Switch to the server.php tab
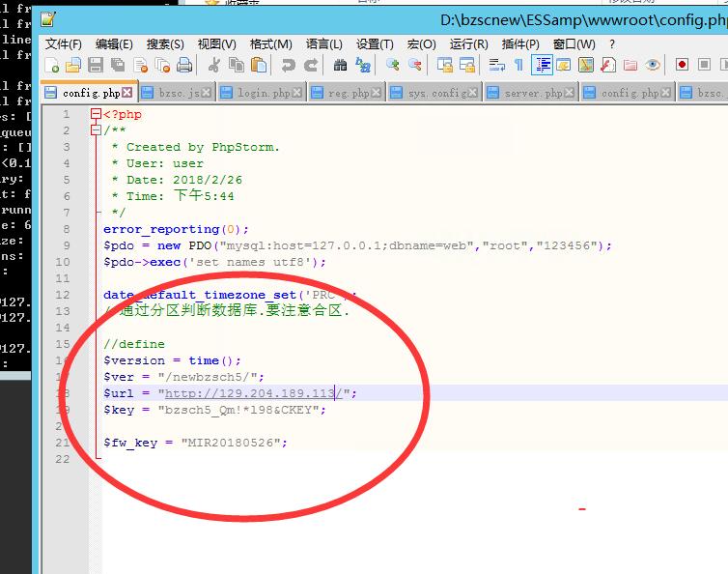 pyautogui.click(x=530, y=93)
